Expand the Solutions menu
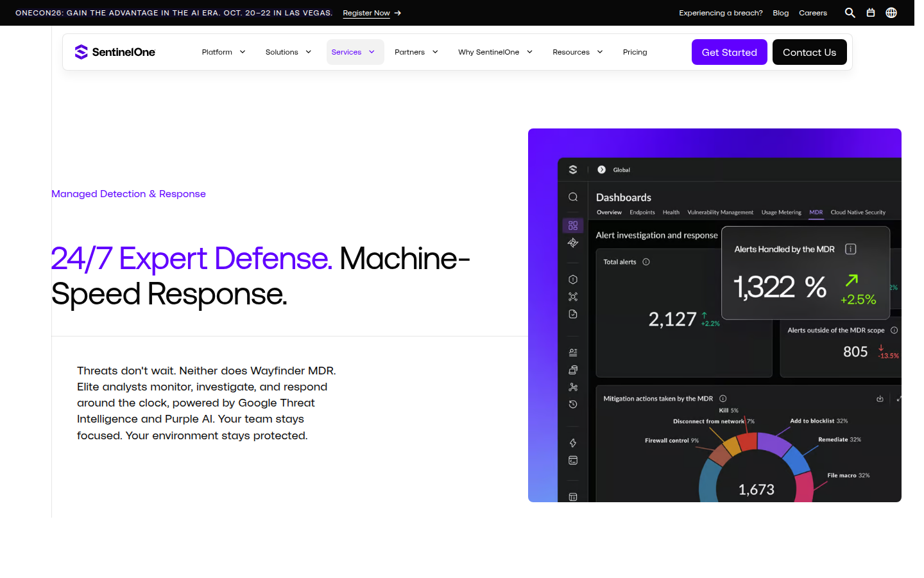This screenshot has width=924, height=578. 288,52
